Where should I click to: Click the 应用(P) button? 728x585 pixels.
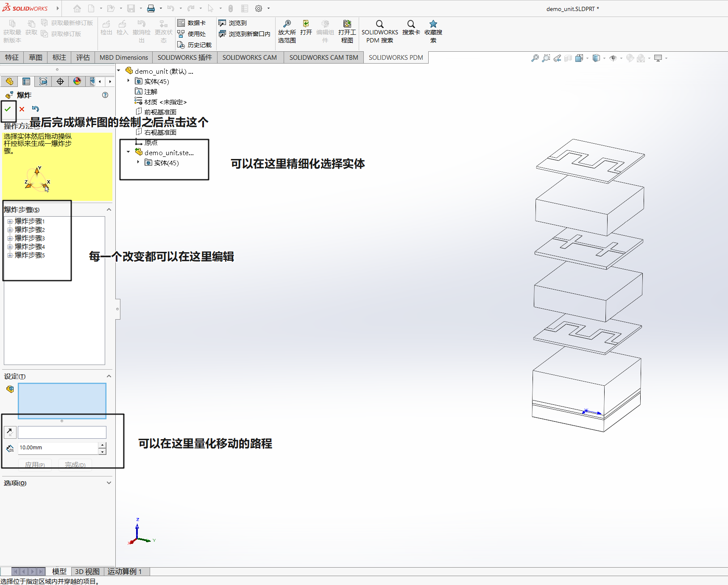pyautogui.click(x=35, y=465)
